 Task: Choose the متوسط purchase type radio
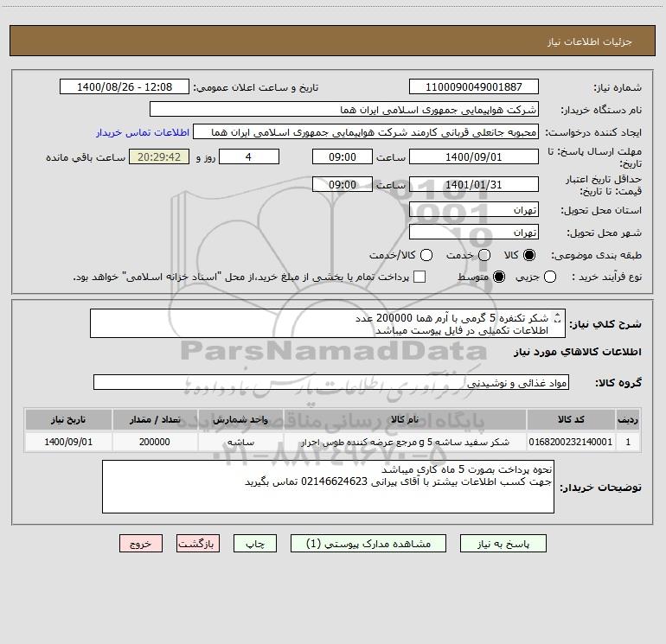pos(499,277)
